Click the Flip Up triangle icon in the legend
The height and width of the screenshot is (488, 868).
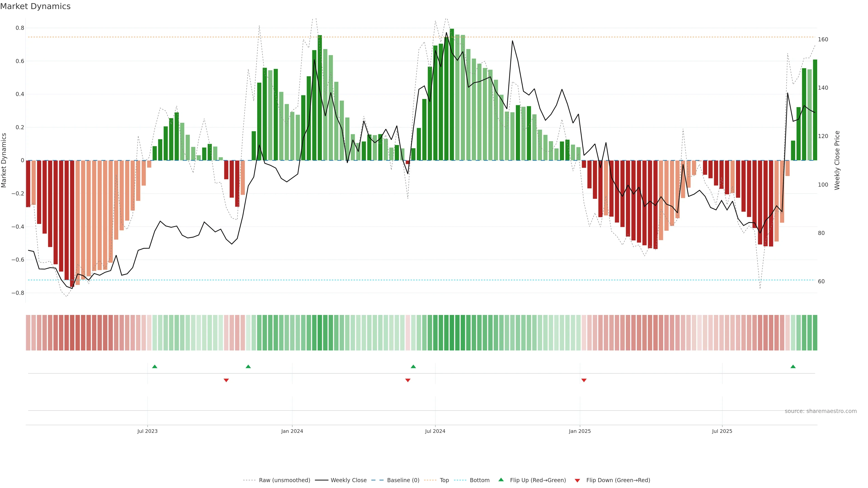pyautogui.click(x=501, y=480)
